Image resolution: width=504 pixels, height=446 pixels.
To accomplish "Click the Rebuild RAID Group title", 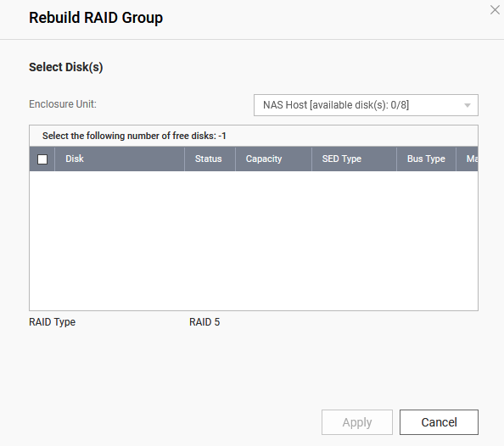I will coord(96,18).
